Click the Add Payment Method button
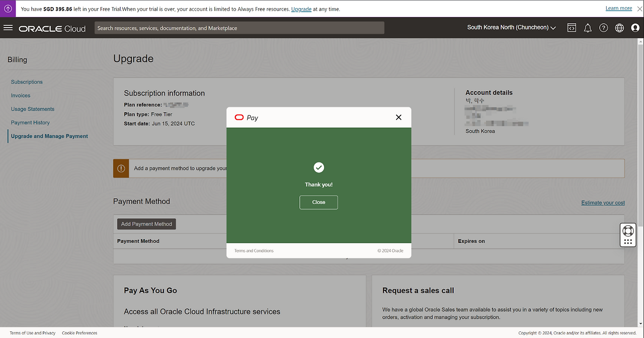Viewport: 644px width, 338px height. tap(146, 224)
